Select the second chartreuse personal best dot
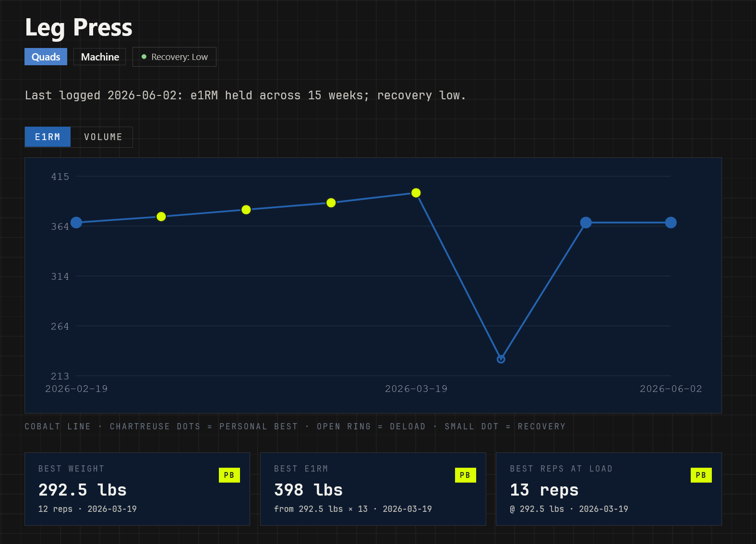 [246, 210]
